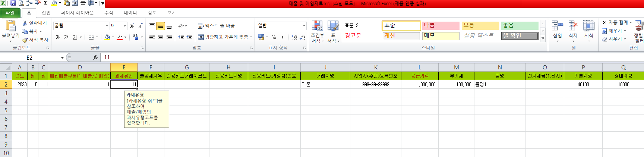Viewport: 644px width, 157px height.
Task: Align text left
Action: coord(152,37)
